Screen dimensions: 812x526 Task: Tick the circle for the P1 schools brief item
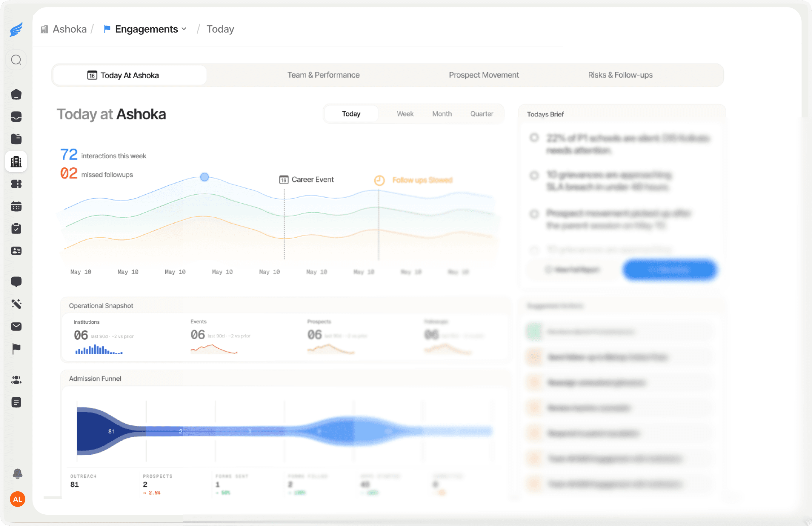[534, 137]
